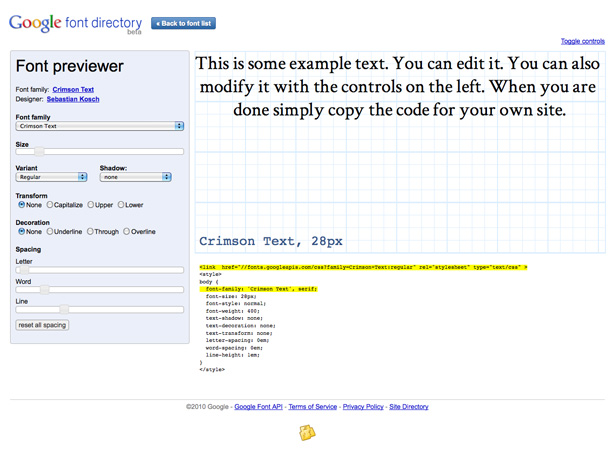Click the Font previewer heading
Viewport: 615px width, 475px height.
click(x=70, y=66)
